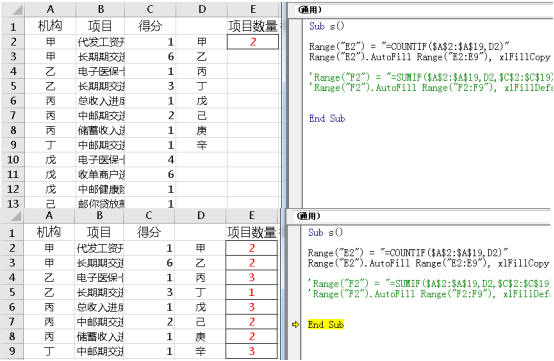554x361 pixels.
Task: Select the cell starting with 中邮健康
Action: pos(100,189)
